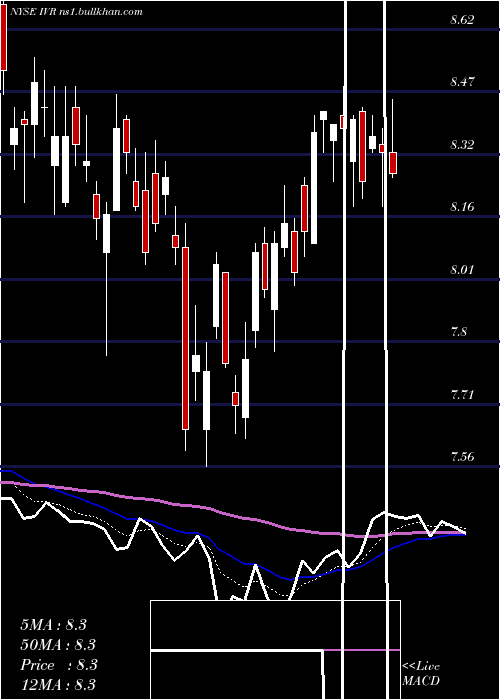Click the 'Price : 8.3' value
This screenshot has height=700, width=500.
(x=59, y=665)
